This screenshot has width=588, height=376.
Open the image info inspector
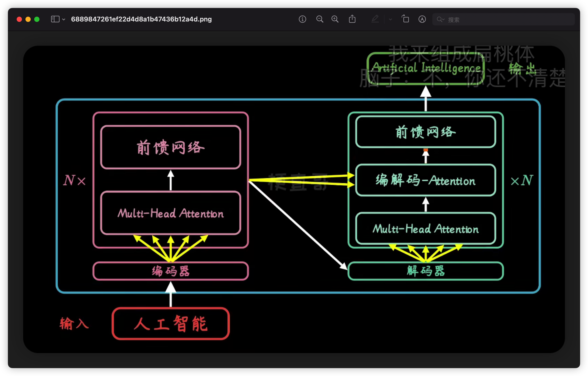pyautogui.click(x=302, y=19)
